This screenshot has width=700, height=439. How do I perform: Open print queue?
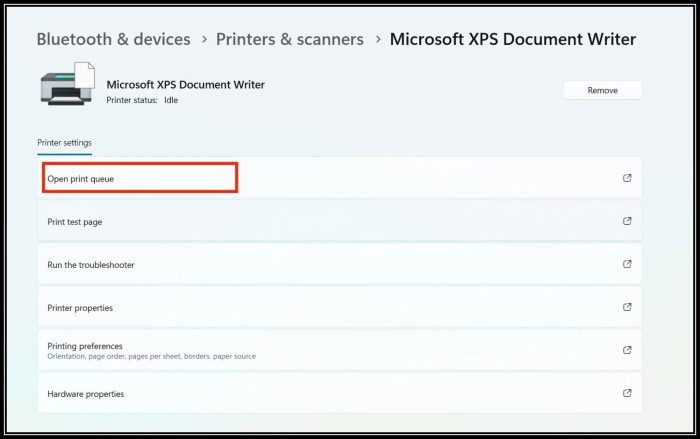[88, 179]
